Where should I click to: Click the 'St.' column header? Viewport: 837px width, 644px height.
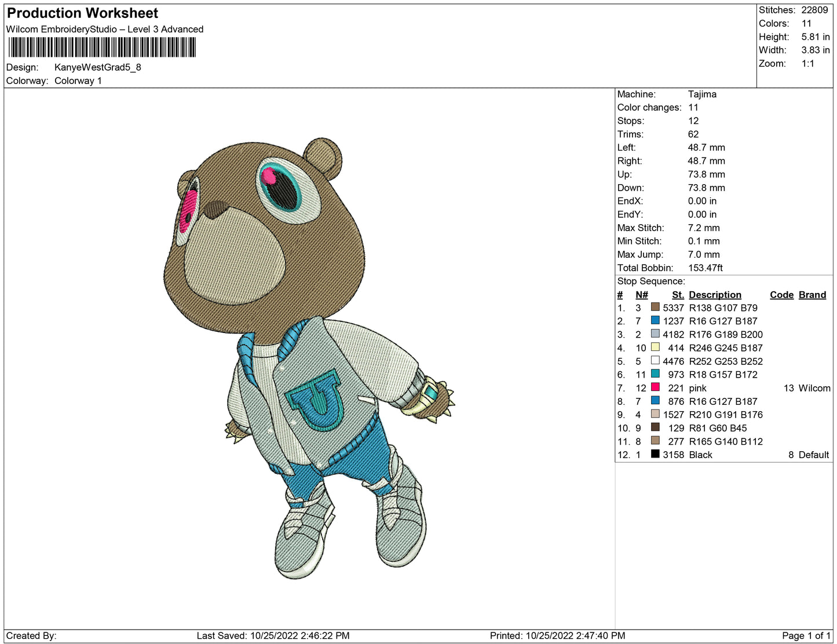click(678, 295)
